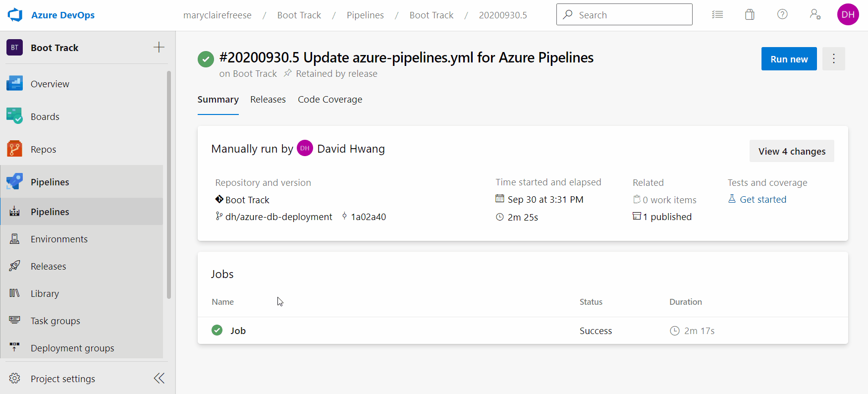
Task: Open the Help question mark icon
Action: point(782,15)
